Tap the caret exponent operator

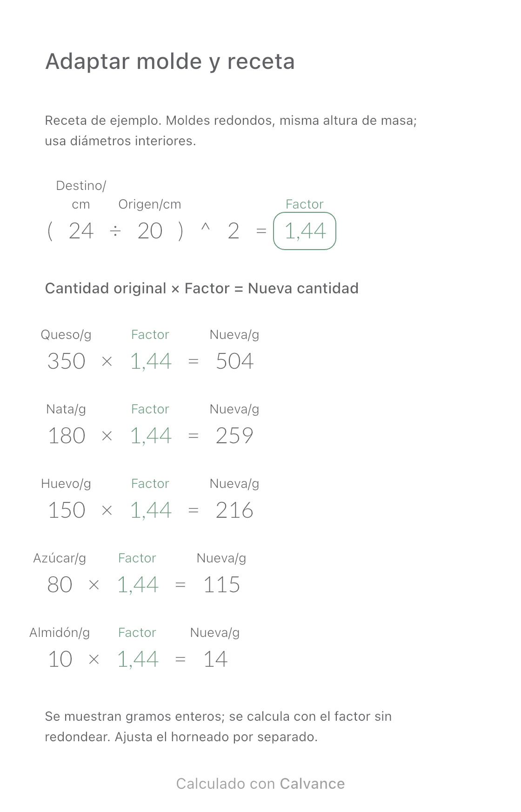[x=205, y=228]
